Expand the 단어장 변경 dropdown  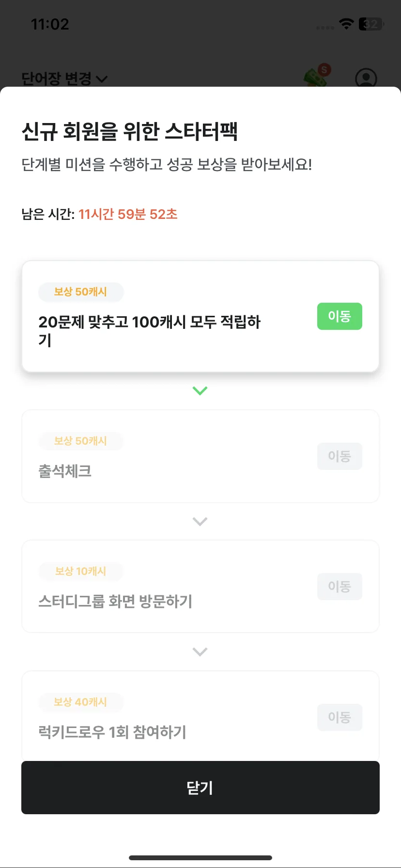(64, 78)
